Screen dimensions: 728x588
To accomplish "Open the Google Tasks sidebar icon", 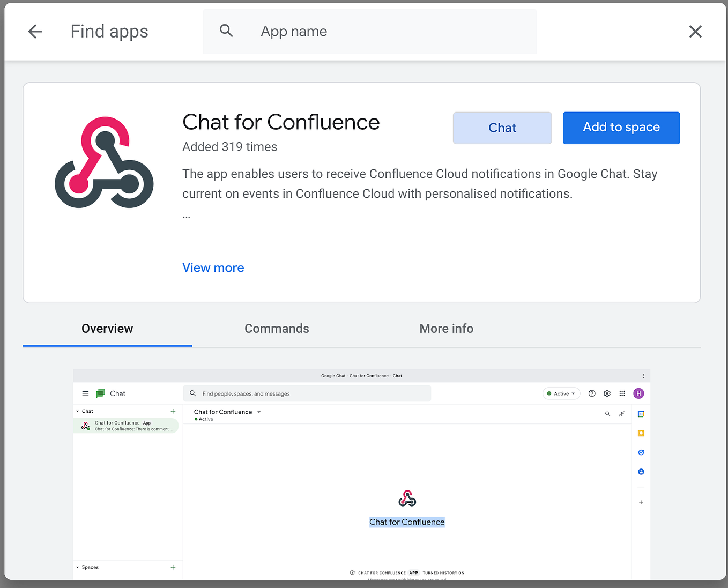I will point(641,452).
